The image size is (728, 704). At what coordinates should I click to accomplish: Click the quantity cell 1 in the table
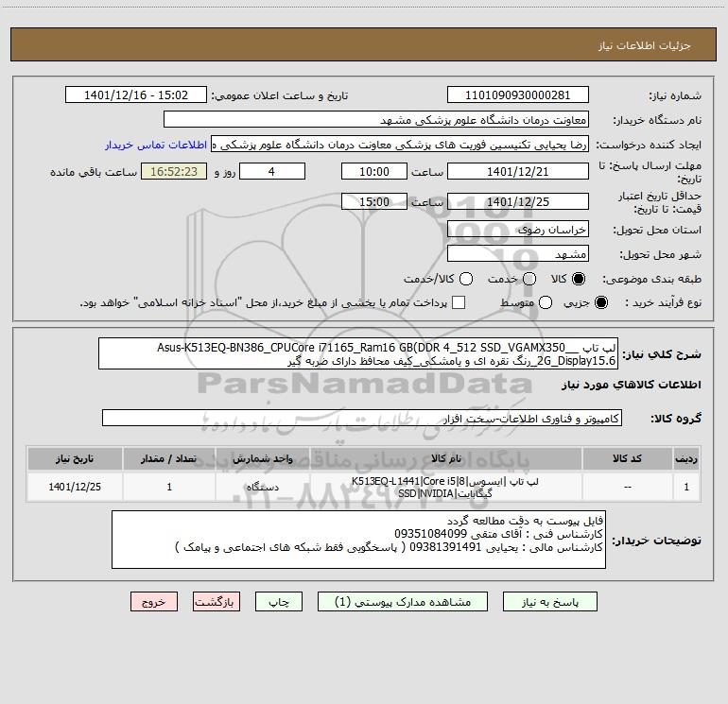169,488
